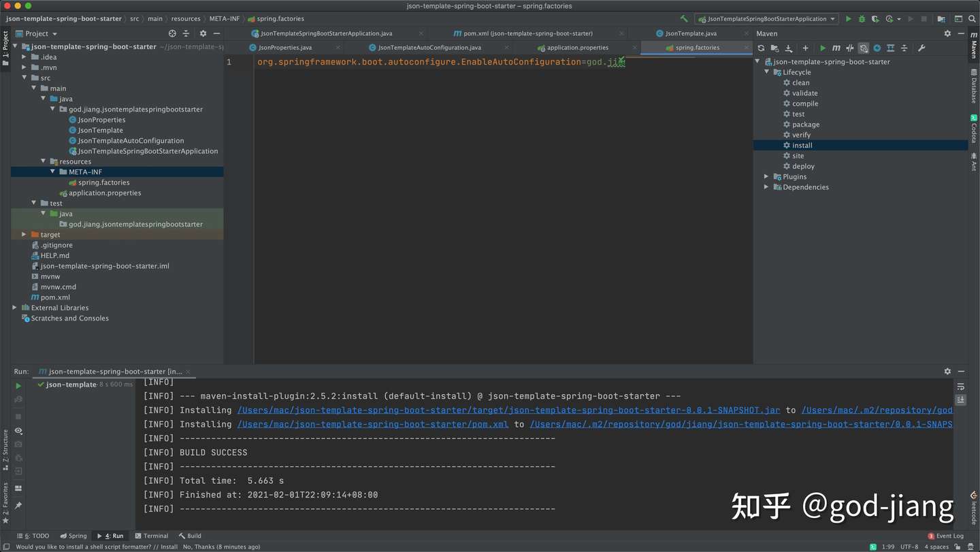Click inside the editor line 1 text
This screenshot has height=552, width=980.
(441, 62)
